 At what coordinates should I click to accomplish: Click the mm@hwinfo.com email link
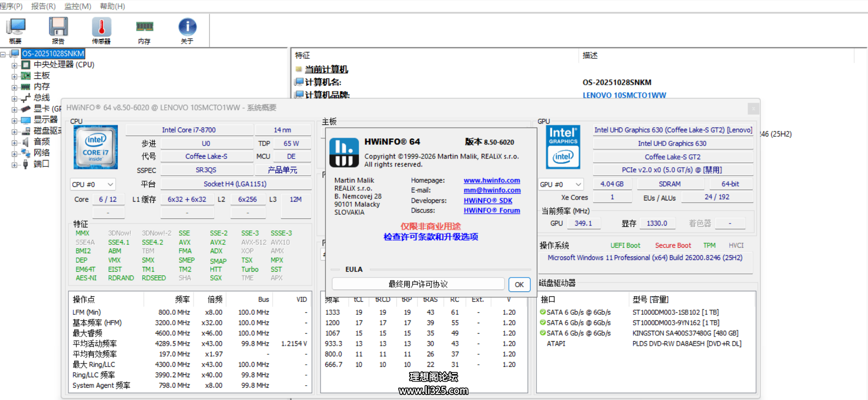click(492, 190)
